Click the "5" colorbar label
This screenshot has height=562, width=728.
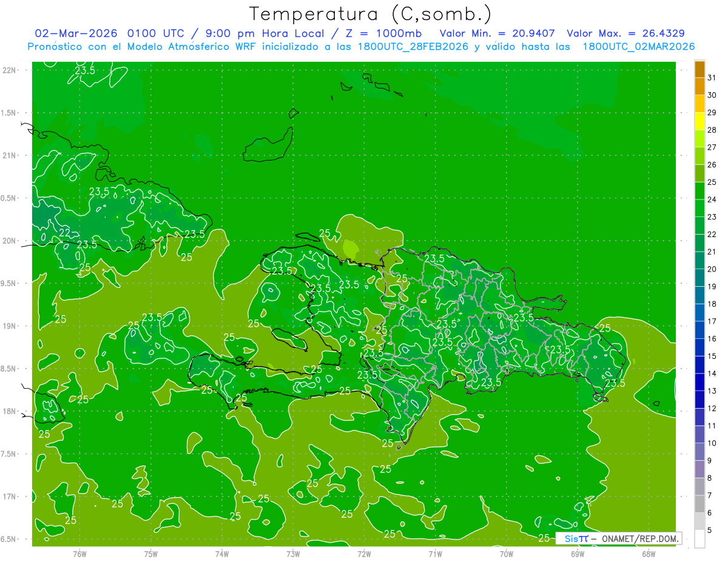click(x=710, y=530)
